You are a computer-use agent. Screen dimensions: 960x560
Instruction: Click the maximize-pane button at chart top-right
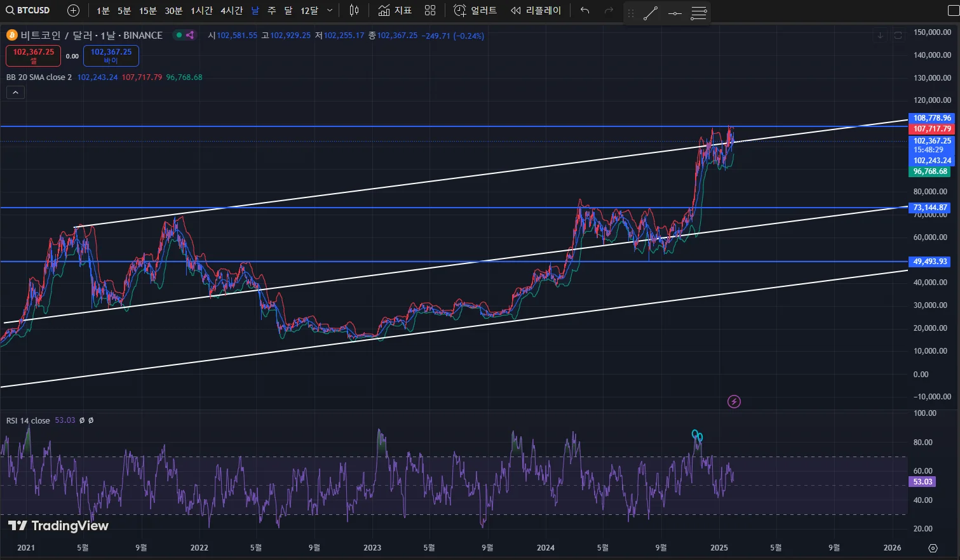click(898, 36)
